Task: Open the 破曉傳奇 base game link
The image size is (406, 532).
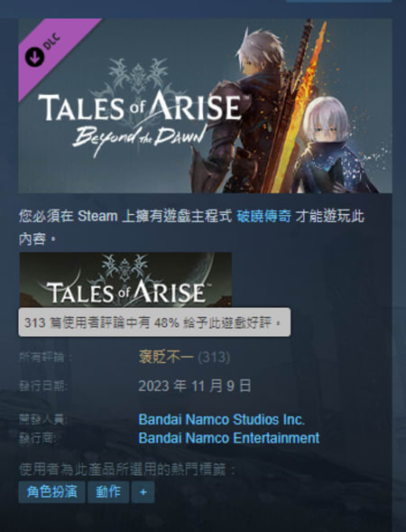Action: 263,216
